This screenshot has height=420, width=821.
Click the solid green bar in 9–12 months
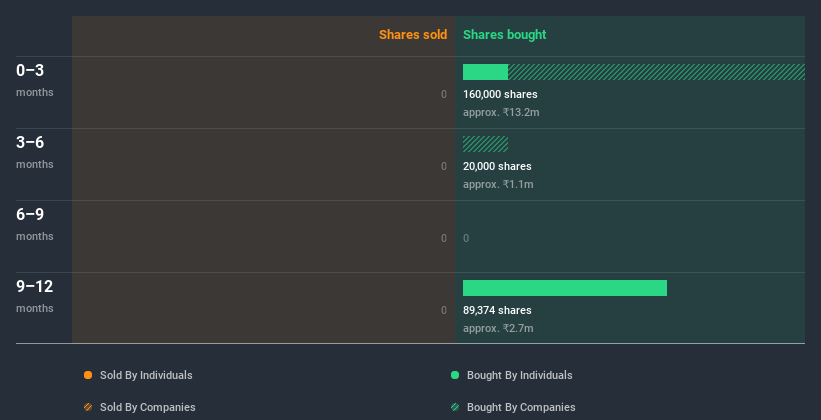(565, 288)
